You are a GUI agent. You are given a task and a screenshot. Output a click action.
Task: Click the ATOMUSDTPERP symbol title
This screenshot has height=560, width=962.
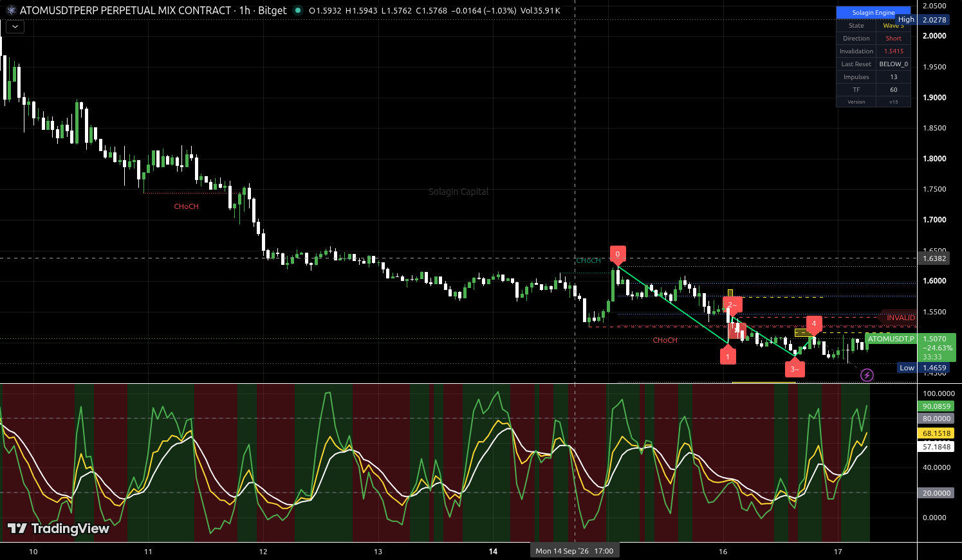[x=125, y=10]
